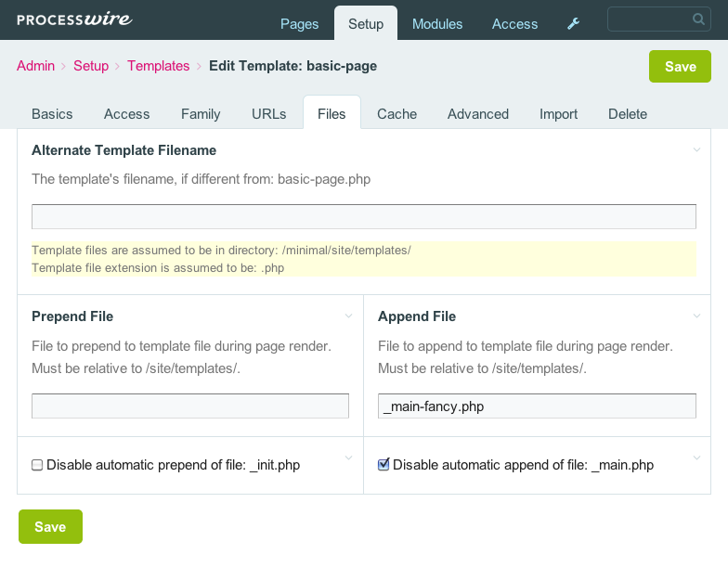This screenshot has width=728, height=567.
Task: Switch to the Import tab
Action: point(559,114)
